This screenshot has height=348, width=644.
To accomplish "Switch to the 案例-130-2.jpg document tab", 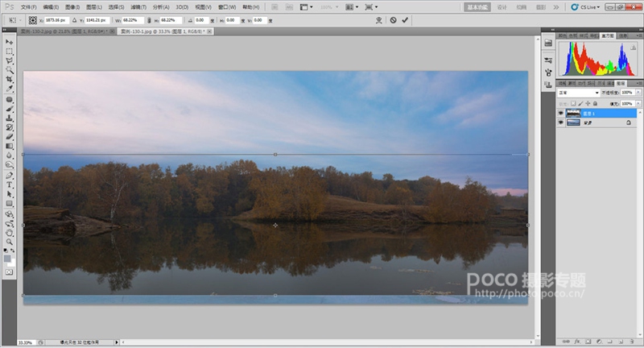I will [x=64, y=31].
